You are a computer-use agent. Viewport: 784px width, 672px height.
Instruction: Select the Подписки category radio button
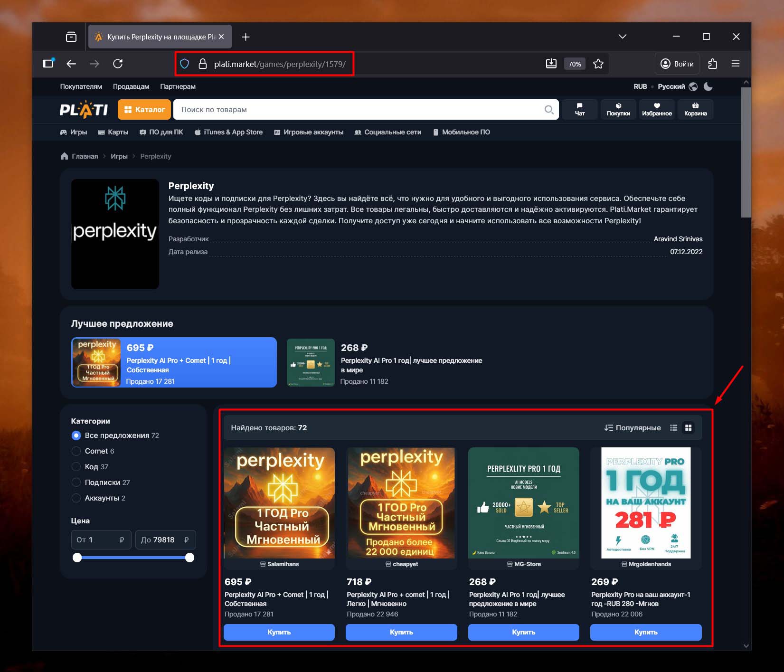tap(76, 483)
